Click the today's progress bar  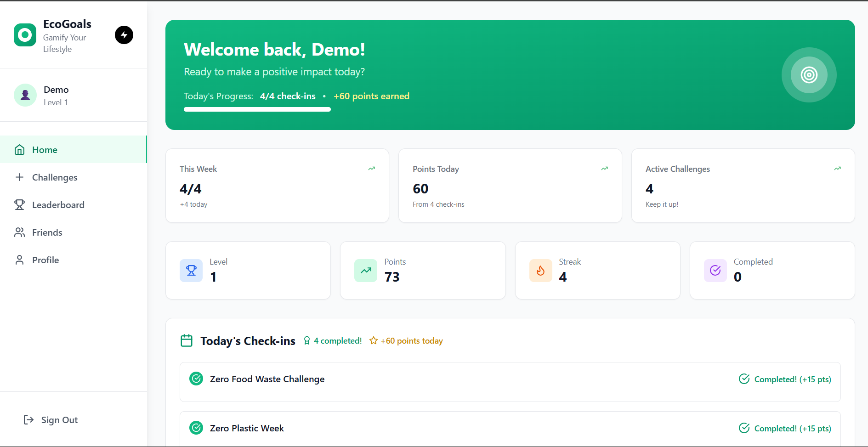tap(257, 109)
